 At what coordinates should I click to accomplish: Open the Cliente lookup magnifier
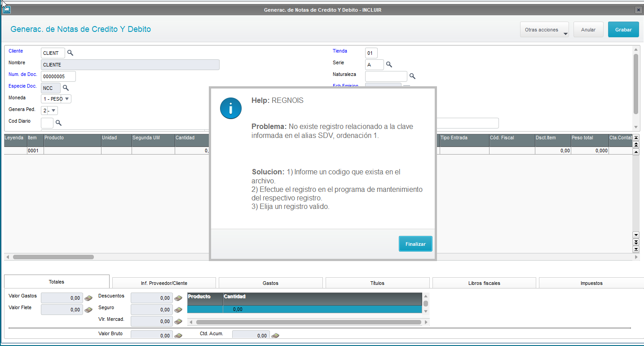click(70, 53)
